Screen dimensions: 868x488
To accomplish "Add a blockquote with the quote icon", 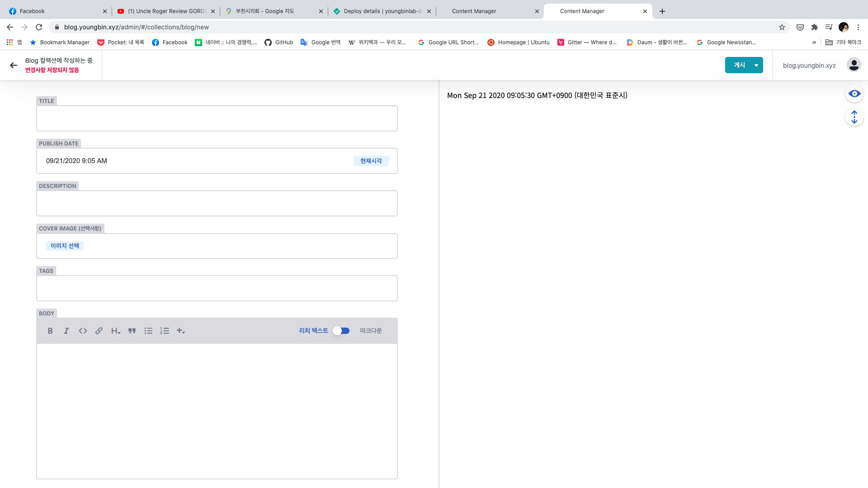I will click(132, 331).
